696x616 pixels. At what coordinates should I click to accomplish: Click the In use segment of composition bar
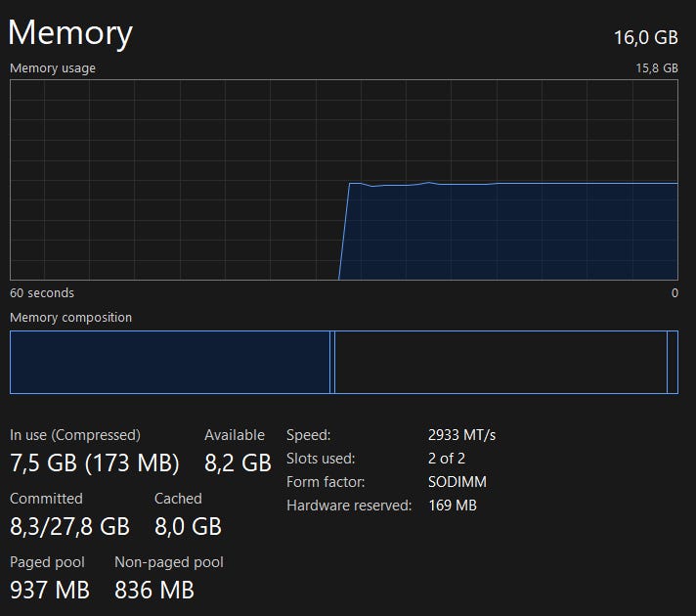[x=169, y=362]
